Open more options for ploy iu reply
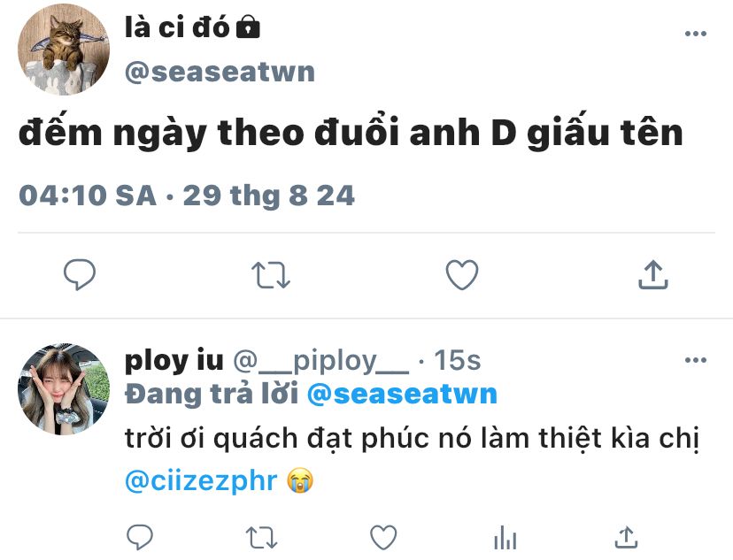733x560 pixels. tap(695, 360)
